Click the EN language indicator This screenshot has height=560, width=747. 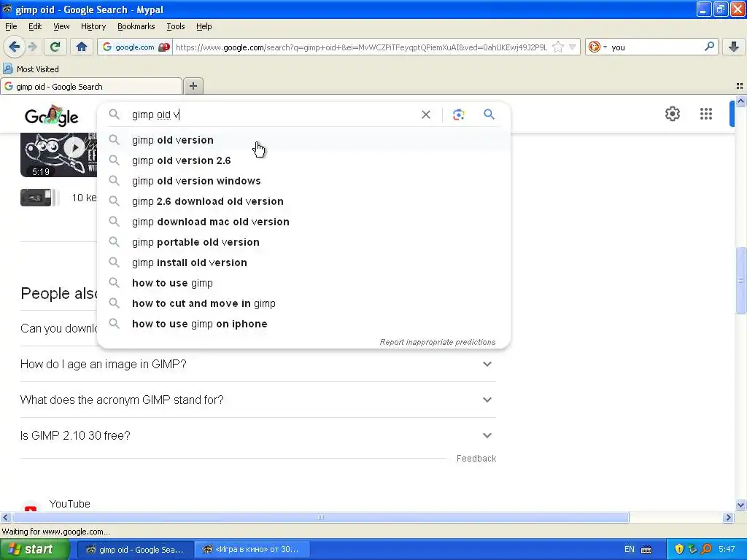click(x=629, y=549)
